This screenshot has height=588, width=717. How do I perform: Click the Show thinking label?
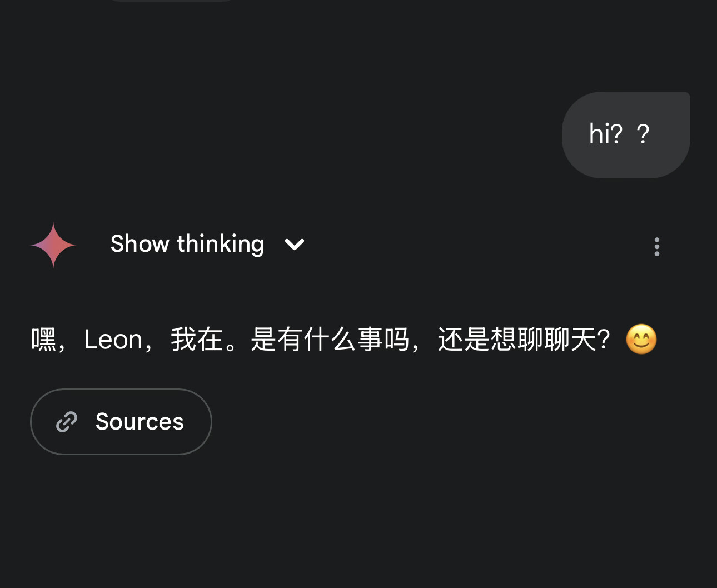point(187,244)
